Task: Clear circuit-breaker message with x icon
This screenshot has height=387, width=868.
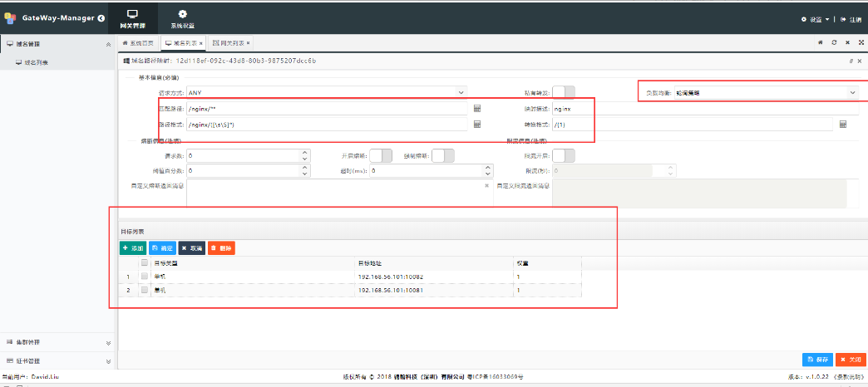Action: point(487,186)
